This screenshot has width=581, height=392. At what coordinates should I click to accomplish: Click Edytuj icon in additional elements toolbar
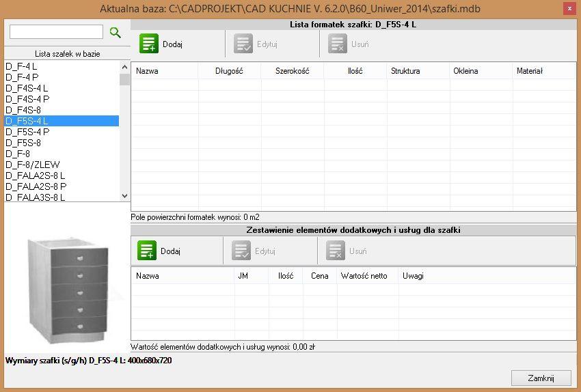click(x=241, y=251)
